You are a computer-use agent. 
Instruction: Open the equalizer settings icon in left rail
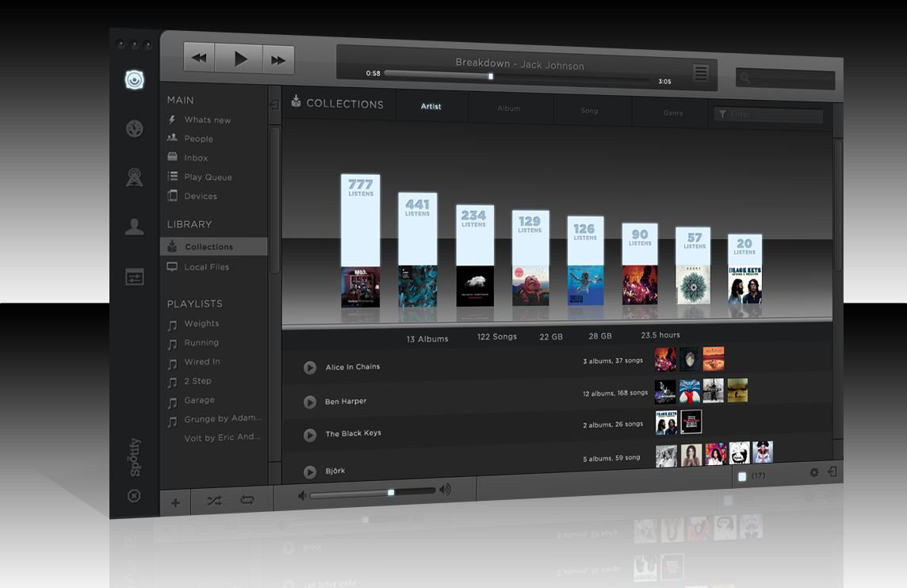[x=134, y=277]
